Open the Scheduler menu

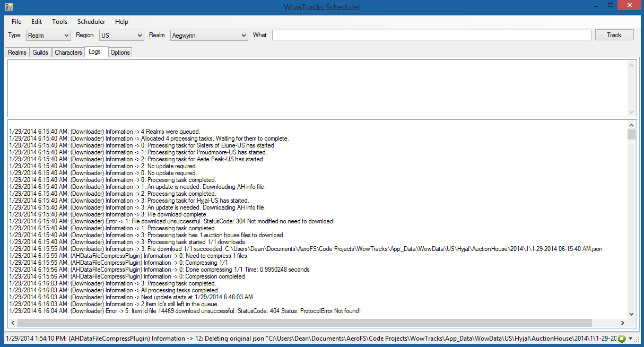(91, 22)
